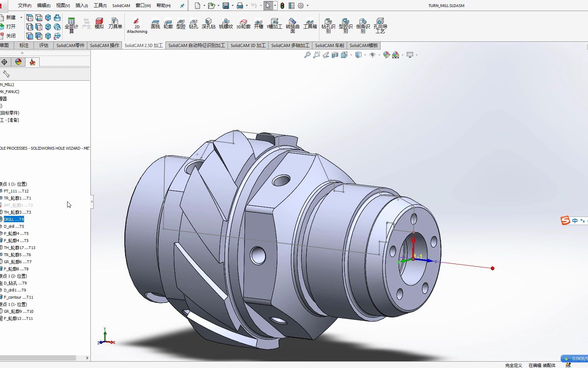
Task: Select the GR_轮廓9 ...T10 operation
Action: pyautogui.click(x=18, y=311)
